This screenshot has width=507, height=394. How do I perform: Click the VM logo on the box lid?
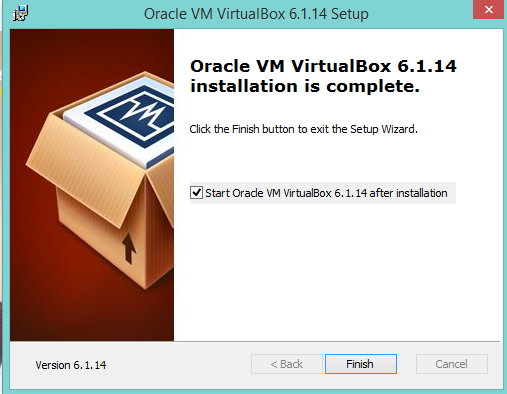click(x=133, y=114)
